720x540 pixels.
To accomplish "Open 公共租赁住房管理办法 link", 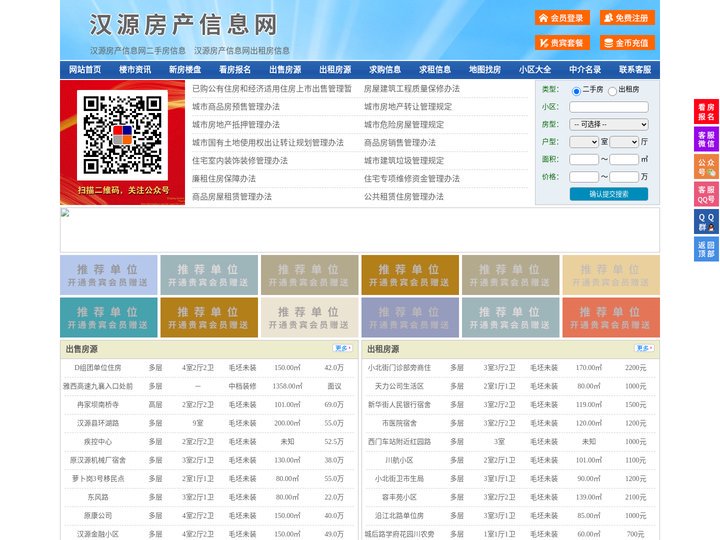I will 404,197.
